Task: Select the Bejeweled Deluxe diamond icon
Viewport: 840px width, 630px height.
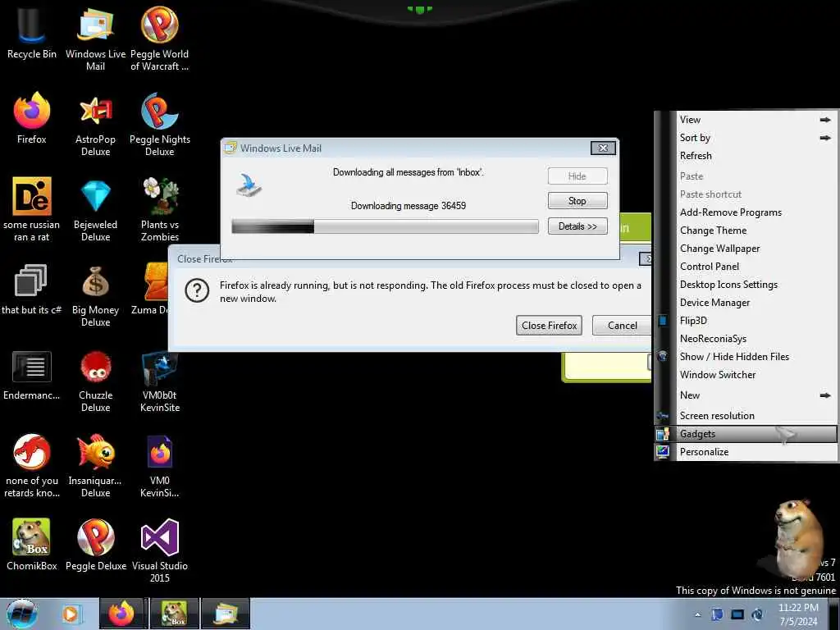Action: pos(95,209)
